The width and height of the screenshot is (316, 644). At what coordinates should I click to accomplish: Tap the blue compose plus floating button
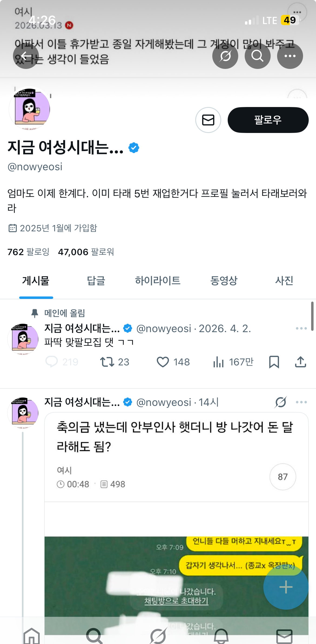tap(286, 587)
